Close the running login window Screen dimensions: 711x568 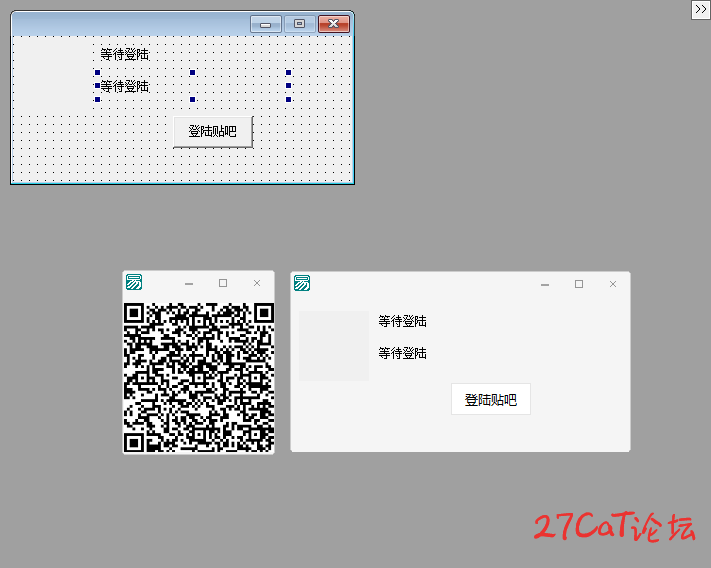click(613, 284)
